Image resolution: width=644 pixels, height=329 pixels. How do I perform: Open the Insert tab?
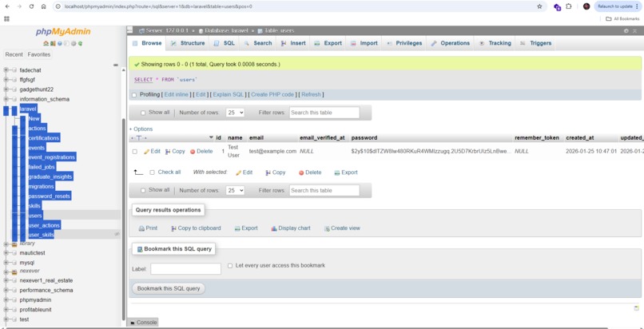point(293,43)
